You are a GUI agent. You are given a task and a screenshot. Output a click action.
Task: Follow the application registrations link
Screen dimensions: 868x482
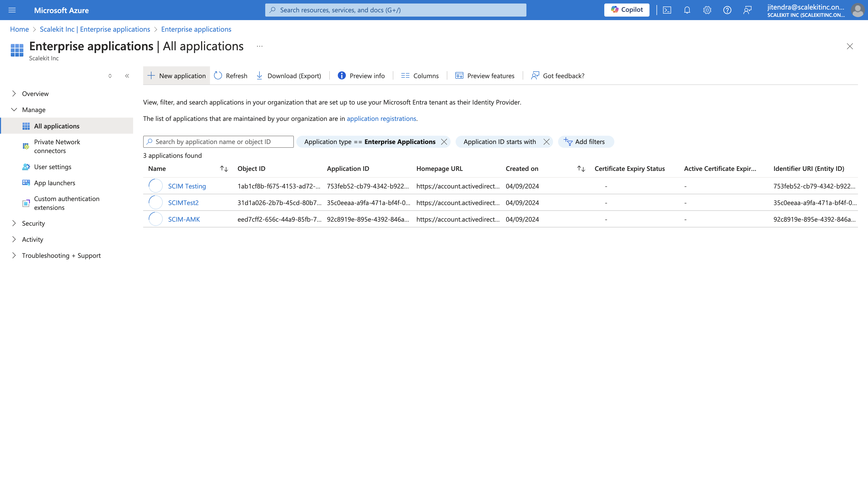tap(382, 118)
